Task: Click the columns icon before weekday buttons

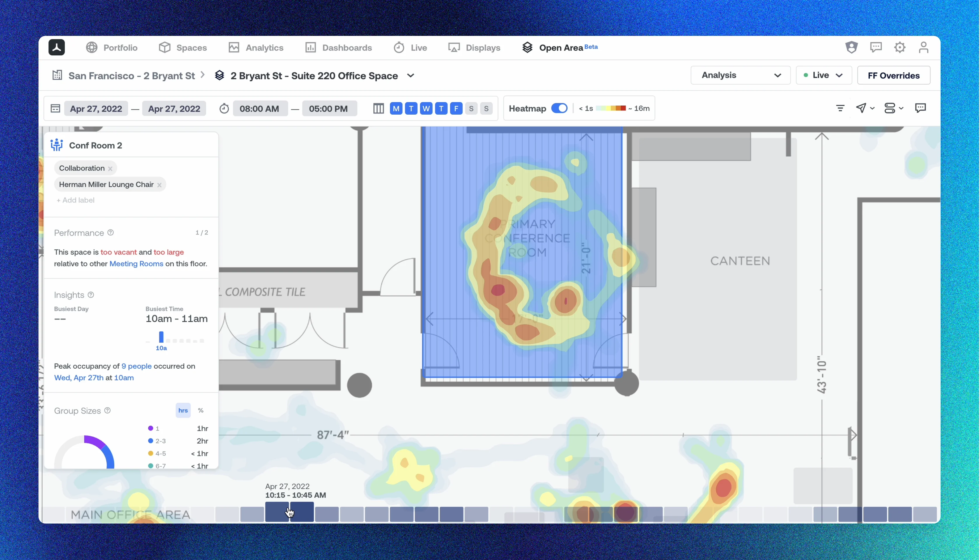Action: [379, 109]
